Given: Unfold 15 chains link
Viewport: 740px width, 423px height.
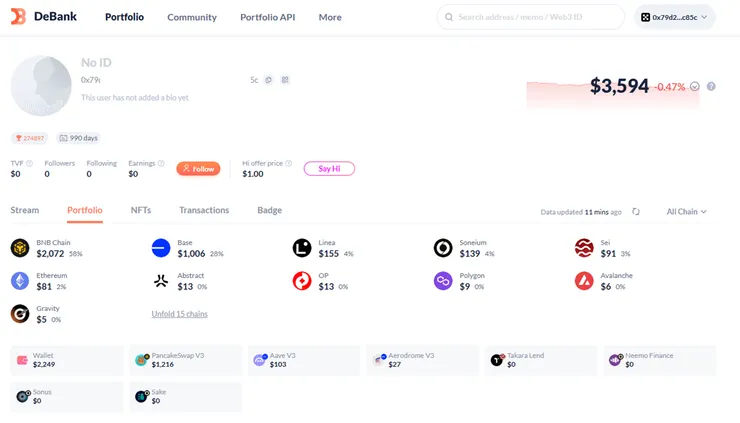Looking at the screenshot, I should (x=179, y=314).
